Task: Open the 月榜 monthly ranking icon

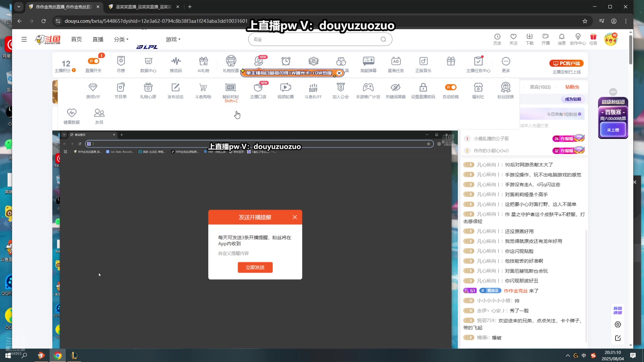Action: (121, 64)
